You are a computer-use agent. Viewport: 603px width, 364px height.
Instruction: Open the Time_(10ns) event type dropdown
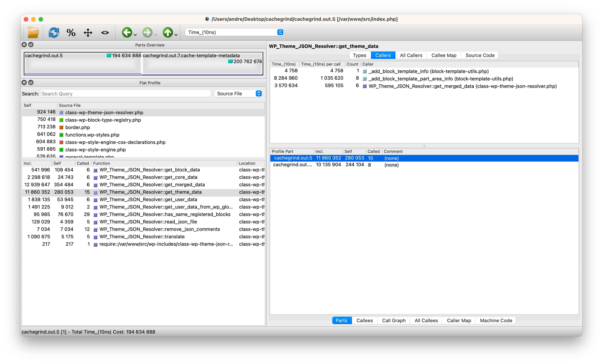(234, 32)
